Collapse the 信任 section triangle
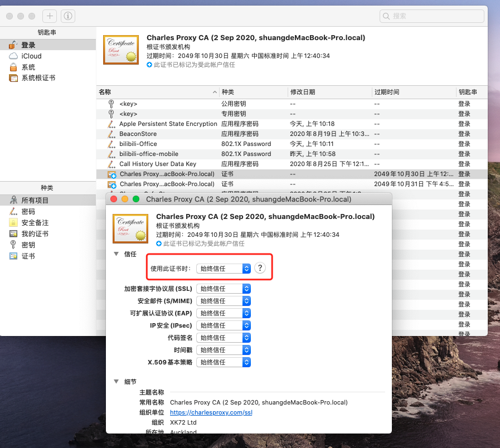 tap(116, 254)
